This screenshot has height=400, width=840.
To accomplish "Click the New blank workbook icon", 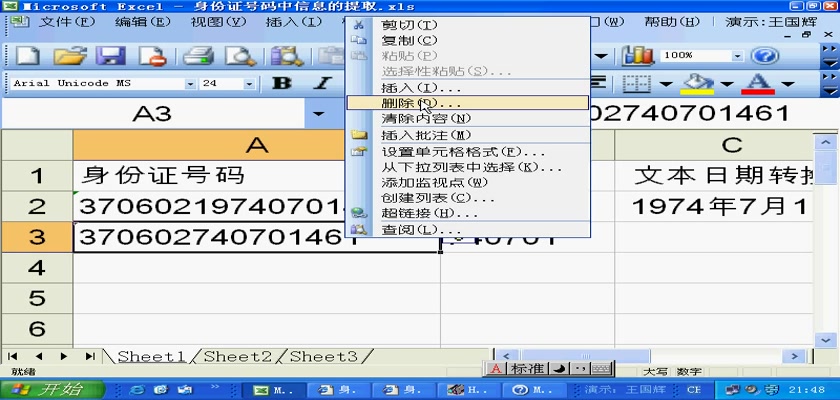I will tap(28, 56).
